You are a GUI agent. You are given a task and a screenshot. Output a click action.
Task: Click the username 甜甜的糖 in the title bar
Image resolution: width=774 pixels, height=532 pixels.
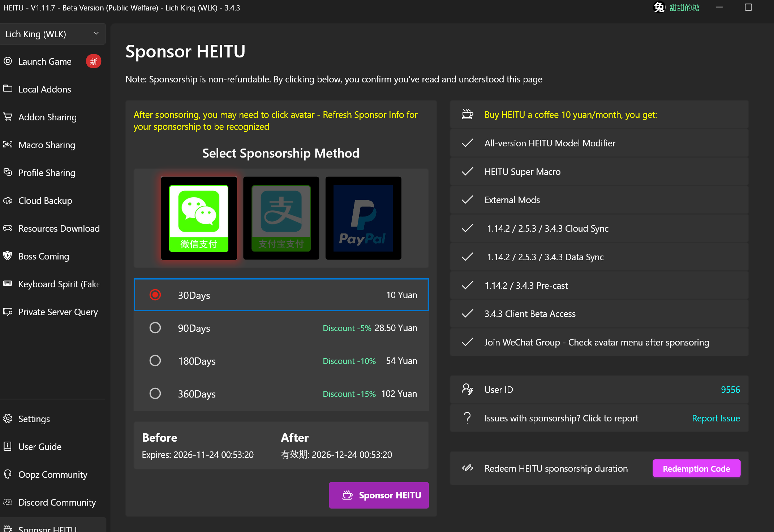[x=684, y=8]
